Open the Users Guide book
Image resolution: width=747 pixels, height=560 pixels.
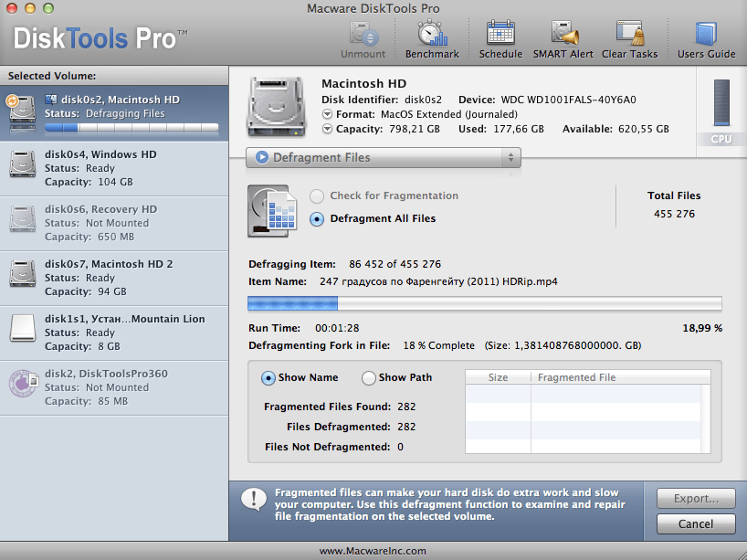click(x=706, y=33)
